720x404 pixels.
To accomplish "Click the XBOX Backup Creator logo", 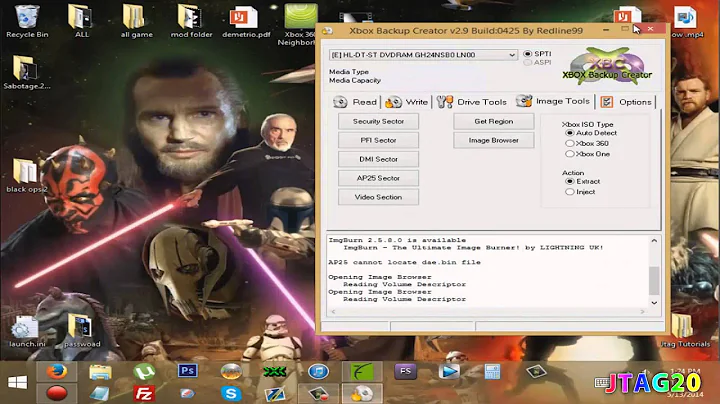I will [607, 67].
